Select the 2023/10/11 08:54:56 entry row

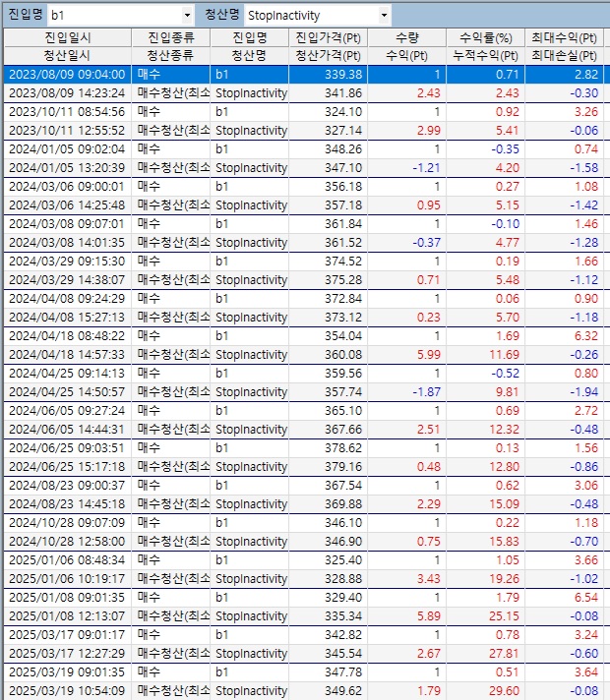coord(67,111)
